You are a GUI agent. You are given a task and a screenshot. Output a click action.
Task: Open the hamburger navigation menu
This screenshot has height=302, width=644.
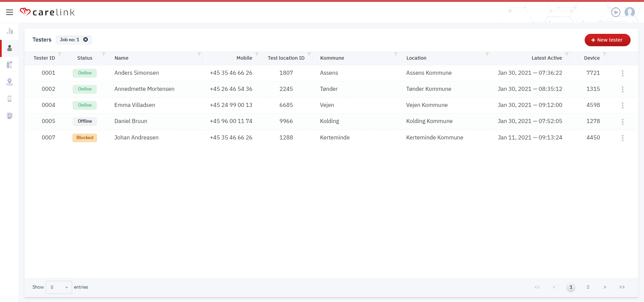click(x=9, y=12)
